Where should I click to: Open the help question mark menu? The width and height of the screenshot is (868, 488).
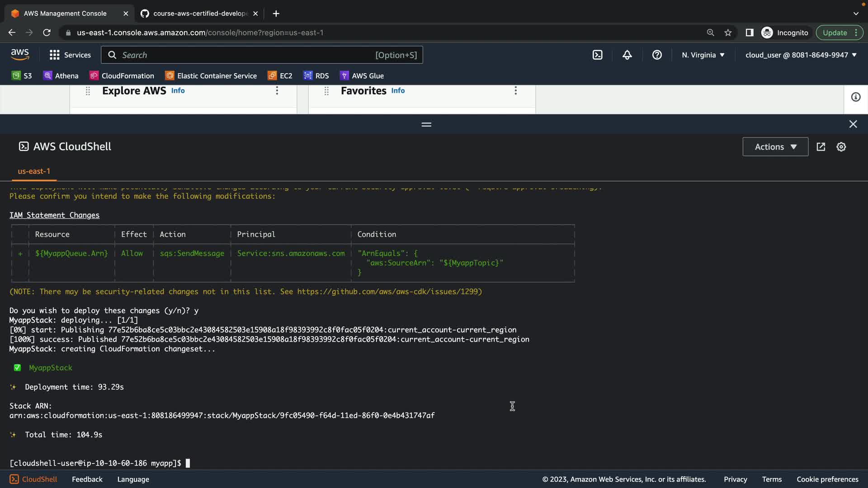(x=657, y=55)
